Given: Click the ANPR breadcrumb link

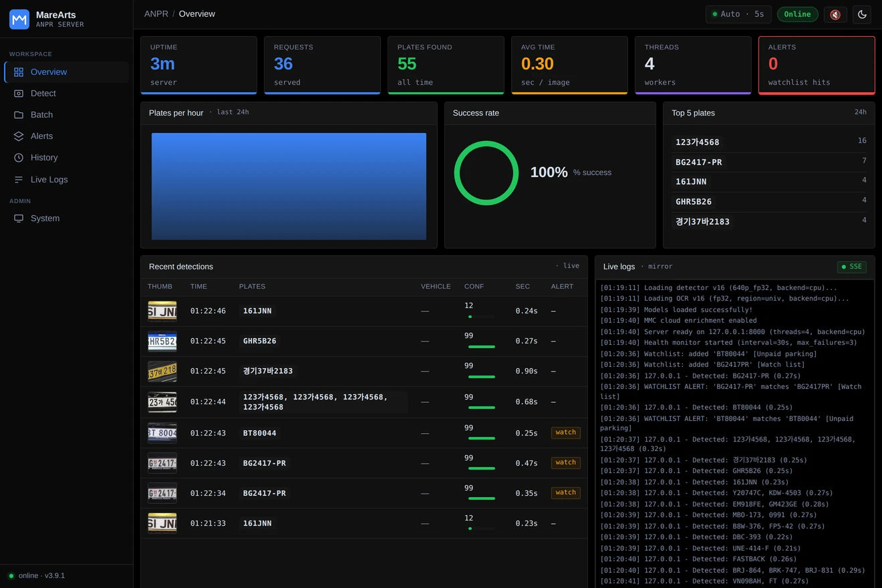Looking at the screenshot, I should tap(156, 14).
